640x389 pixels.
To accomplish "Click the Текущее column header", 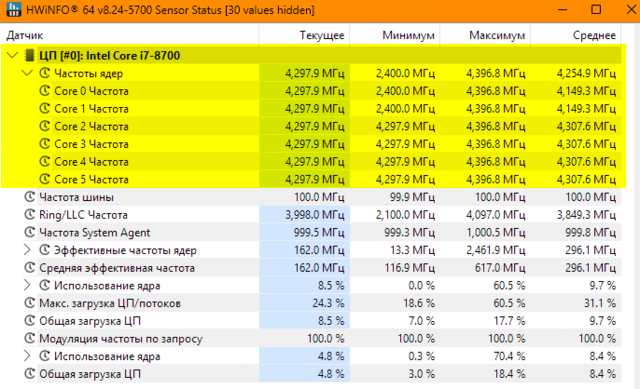I will (x=304, y=35).
